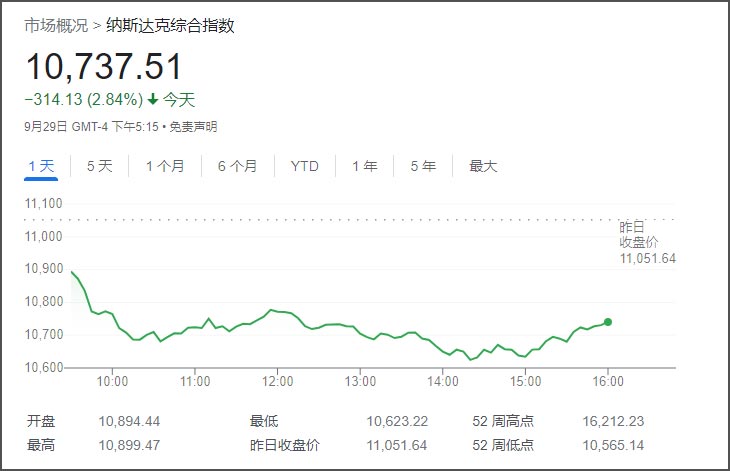Click the current index value 10,737.51
Screen dimensions: 730x471
coord(103,67)
